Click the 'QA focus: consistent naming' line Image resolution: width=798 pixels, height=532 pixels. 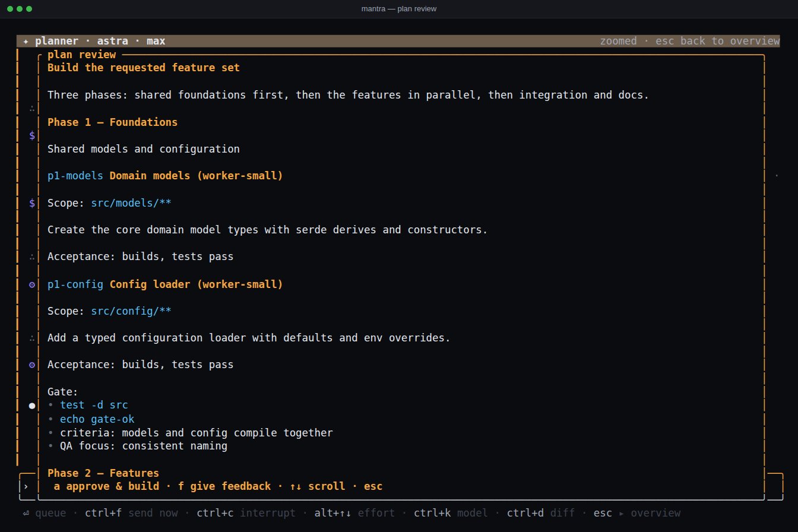point(144,446)
